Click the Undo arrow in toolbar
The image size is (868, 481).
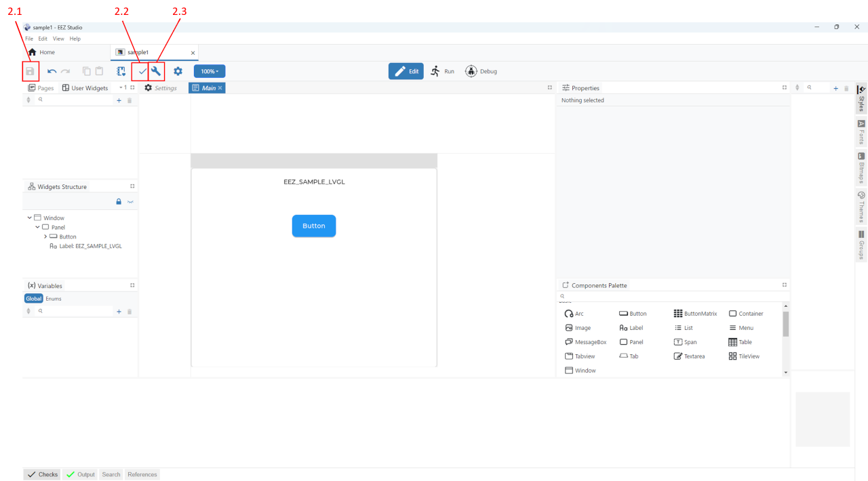tap(52, 71)
